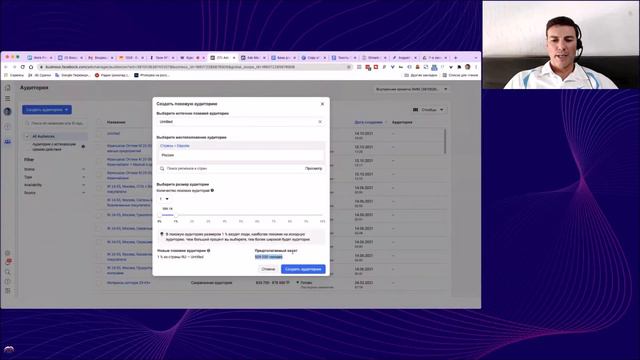Expand the Source filter
The height and width of the screenshot is (360, 640).
54,193
